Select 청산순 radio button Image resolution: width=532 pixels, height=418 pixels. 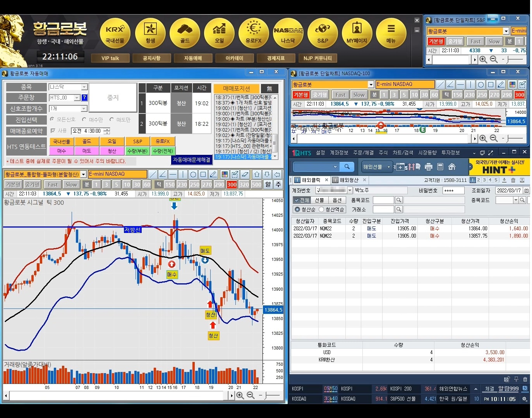(x=297, y=209)
